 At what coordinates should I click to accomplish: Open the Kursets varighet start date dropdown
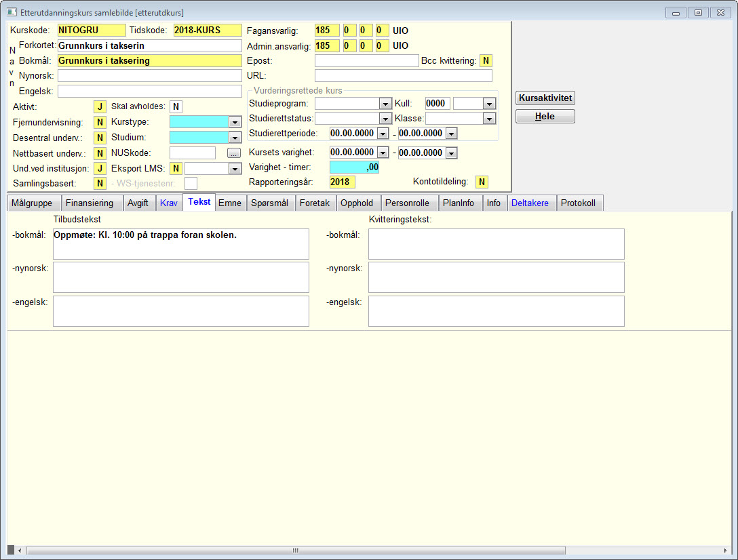383,153
